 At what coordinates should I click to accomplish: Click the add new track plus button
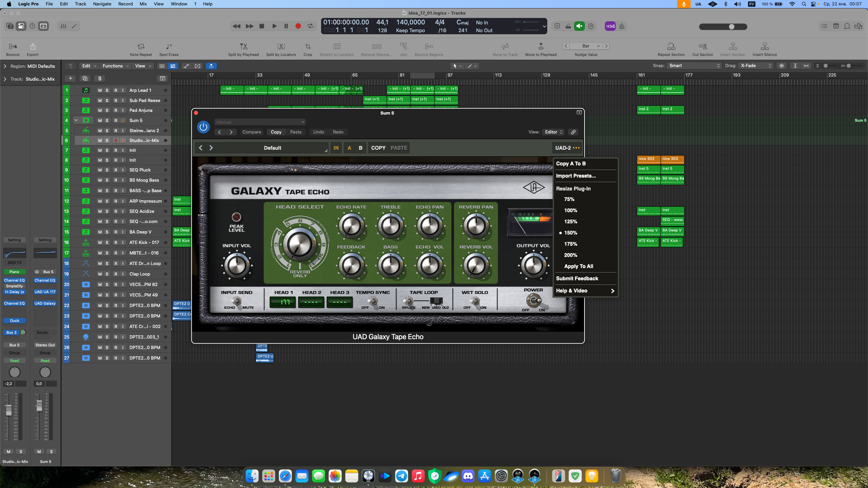pos(71,78)
